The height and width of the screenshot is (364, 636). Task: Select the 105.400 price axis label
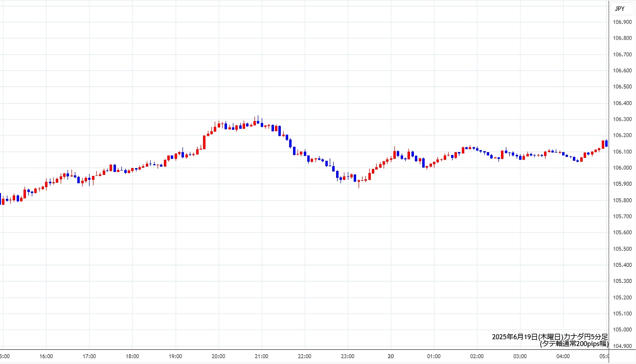pos(622,265)
